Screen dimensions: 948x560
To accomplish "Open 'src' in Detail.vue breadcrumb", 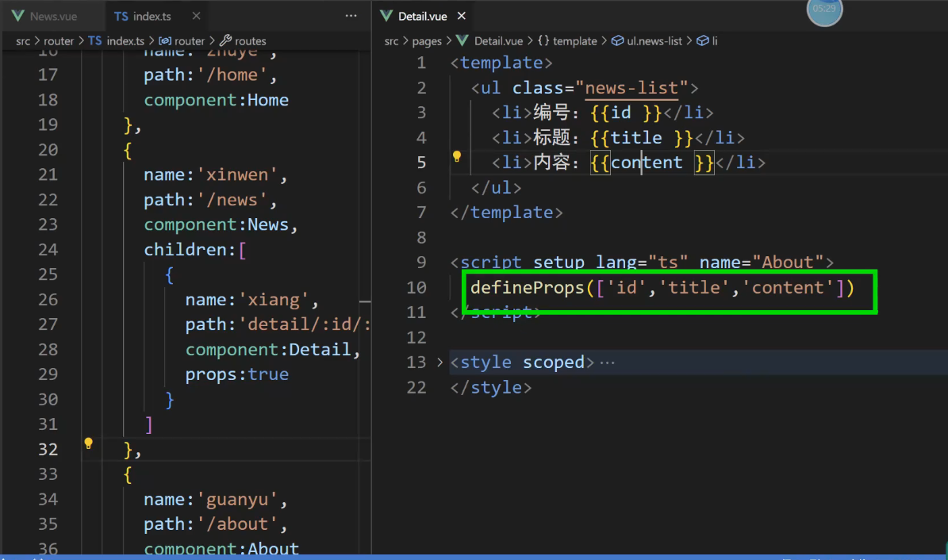I will 392,41.
